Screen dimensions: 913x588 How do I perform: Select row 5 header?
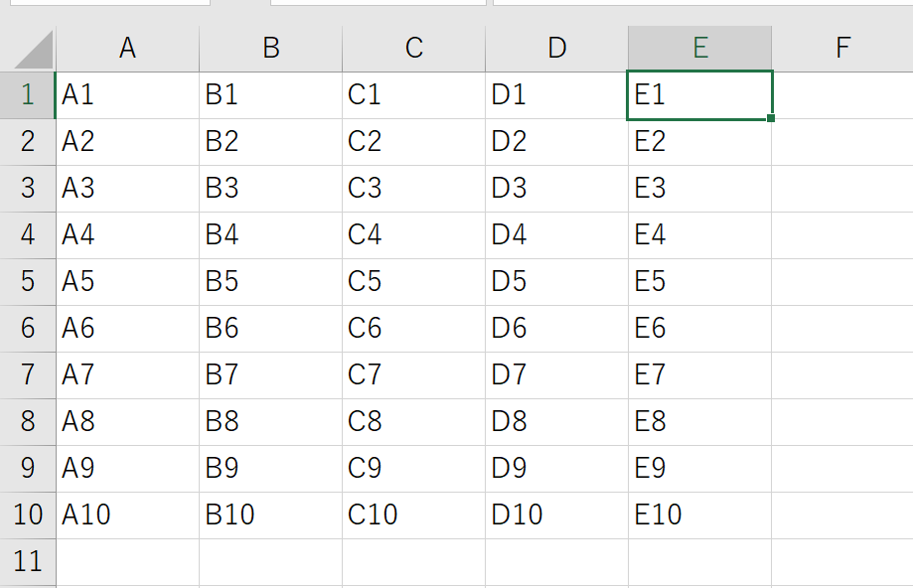[28, 282]
